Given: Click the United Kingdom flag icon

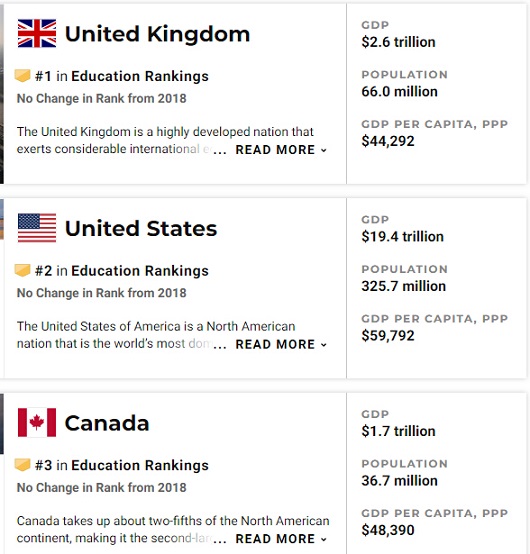Looking at the screenshot, I should click(37, 33).
